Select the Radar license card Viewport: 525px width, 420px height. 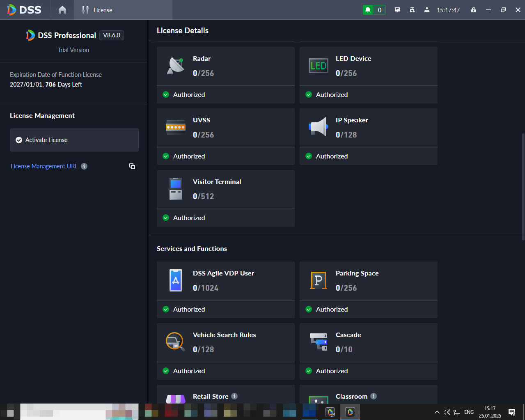pos(226,75)
